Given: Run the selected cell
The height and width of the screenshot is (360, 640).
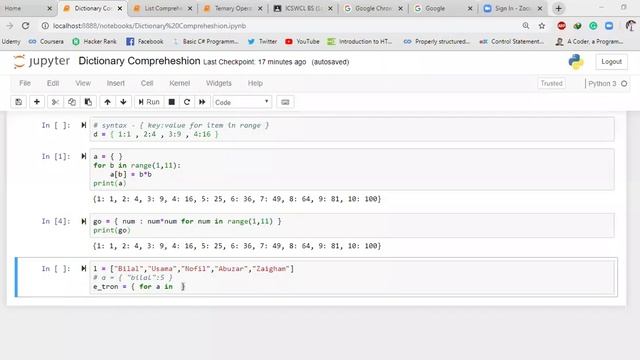Looking at the screenshot, I should tap(149, 102).
